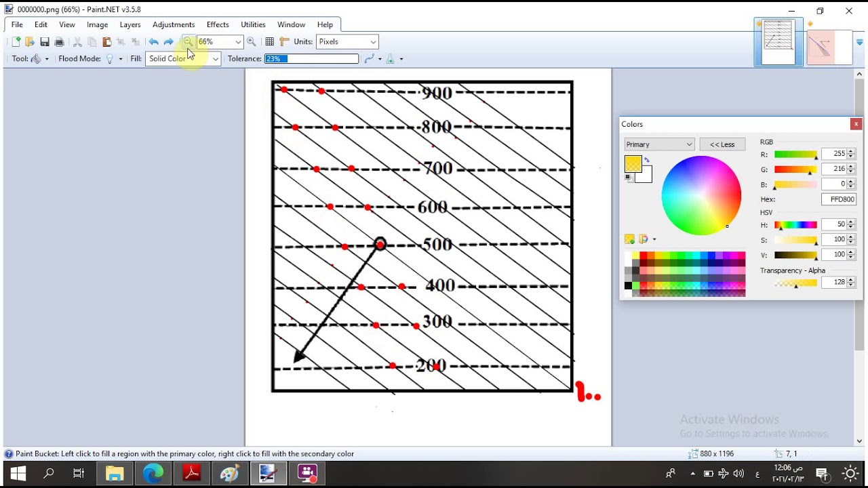Open the Image menu
868x488 pixels.
[98, 25]
